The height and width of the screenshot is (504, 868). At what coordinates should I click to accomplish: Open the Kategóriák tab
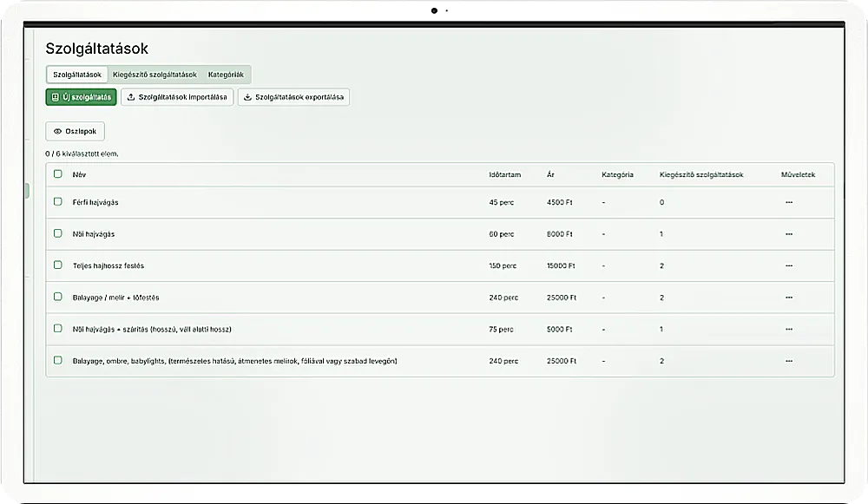226,75
